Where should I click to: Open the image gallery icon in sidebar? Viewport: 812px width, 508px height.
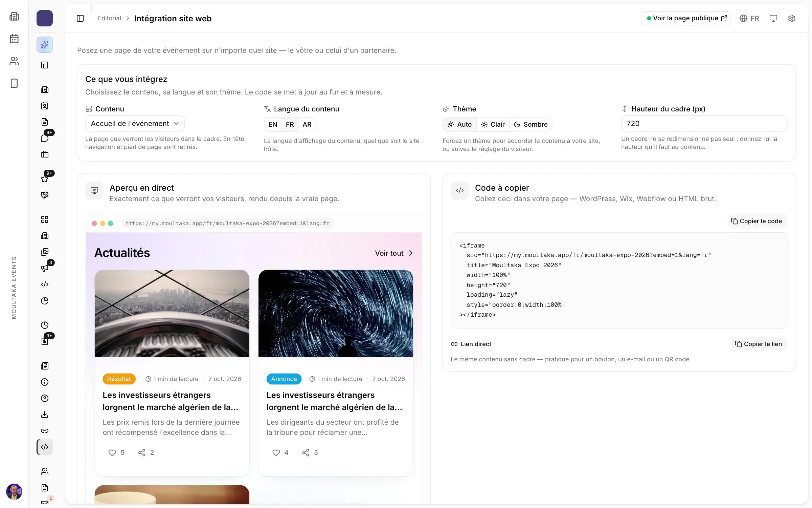pyautogui.click(x=45, y=252)
